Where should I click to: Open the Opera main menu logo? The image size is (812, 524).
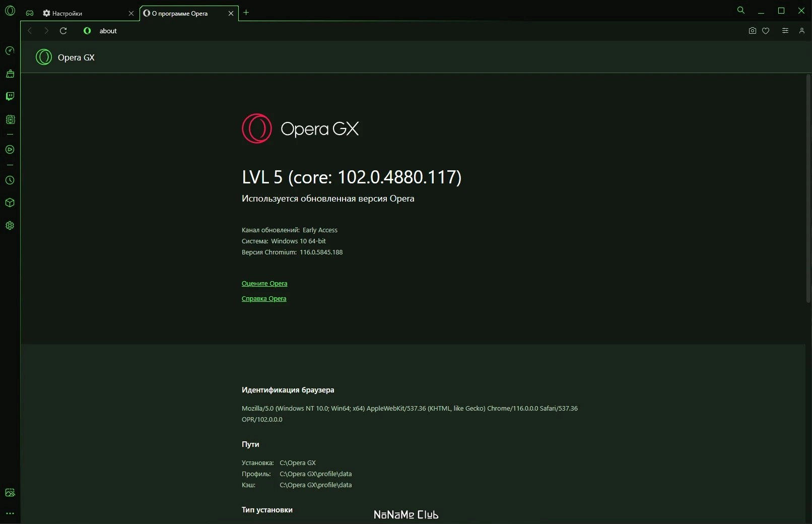coord(10,11)
